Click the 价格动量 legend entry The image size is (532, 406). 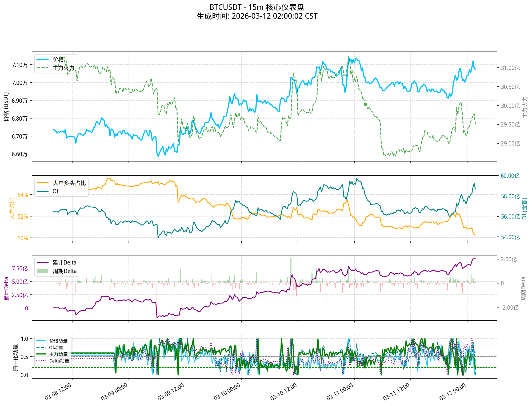58,341
